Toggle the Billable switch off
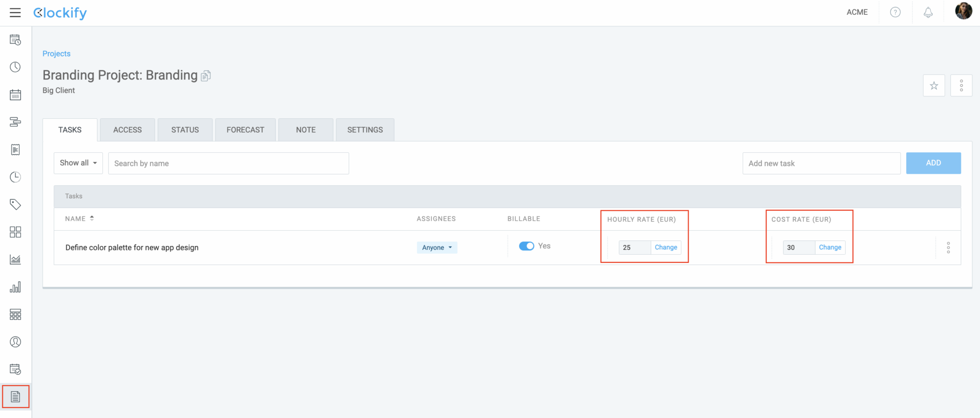The height and width of the screenshot is (418, 980). pyautogui.click(x=526, y=246)
